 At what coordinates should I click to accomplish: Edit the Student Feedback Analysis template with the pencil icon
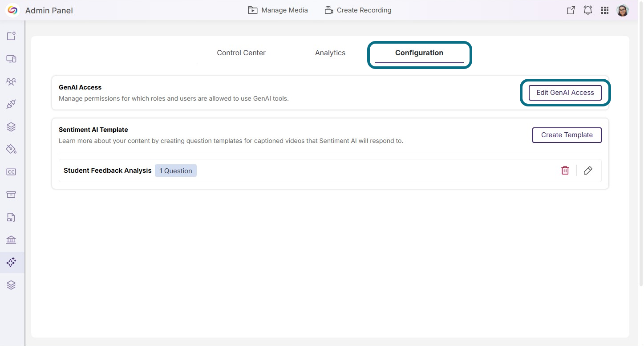(588, 171)
